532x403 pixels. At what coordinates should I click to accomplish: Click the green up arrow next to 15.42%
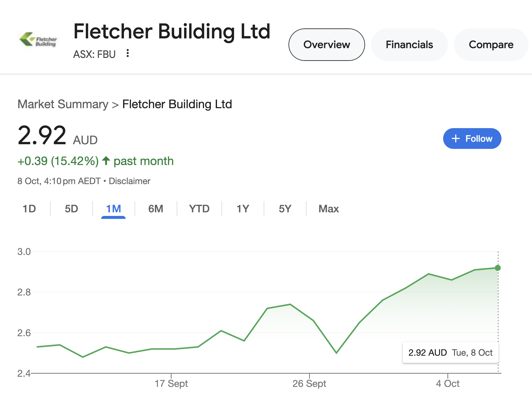click(106, 161)
